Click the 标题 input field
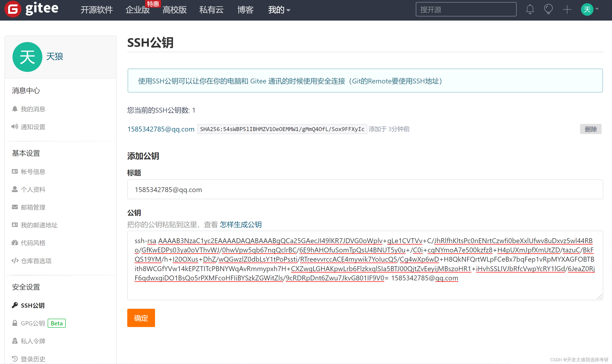This screenshot has height=364, width=612. (365, 189)
